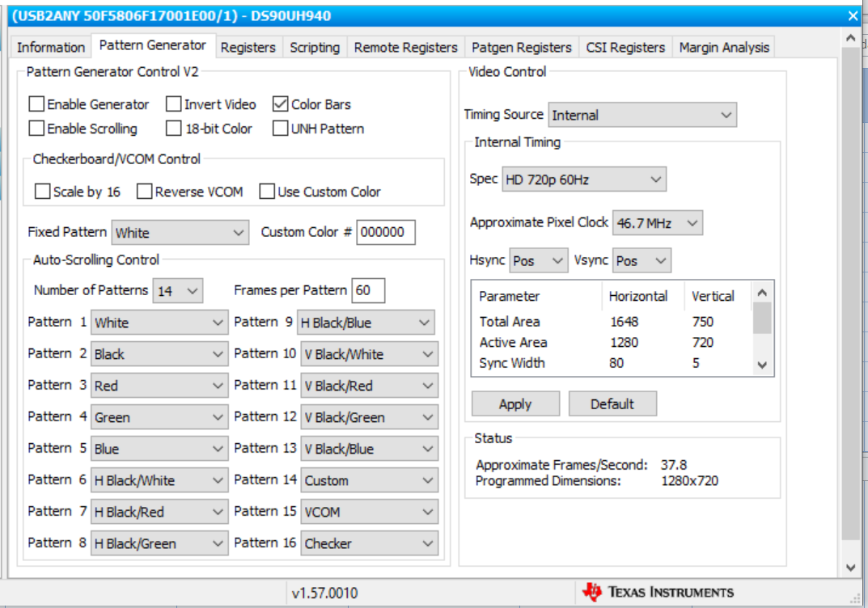Open the Vsync polarity dropdown

(641, 260)
